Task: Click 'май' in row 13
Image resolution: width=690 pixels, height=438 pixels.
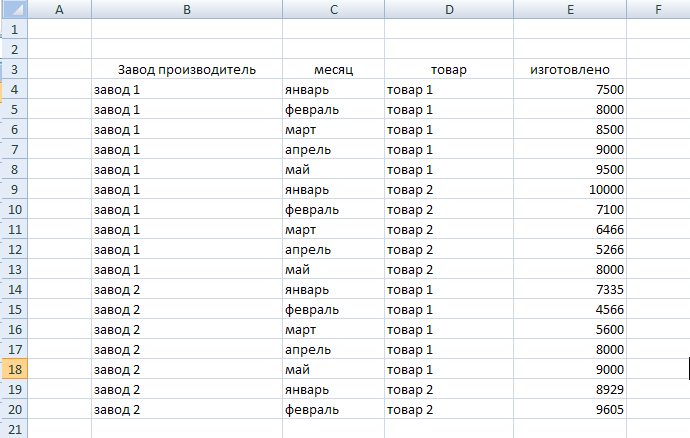Action: pos(297,269)
